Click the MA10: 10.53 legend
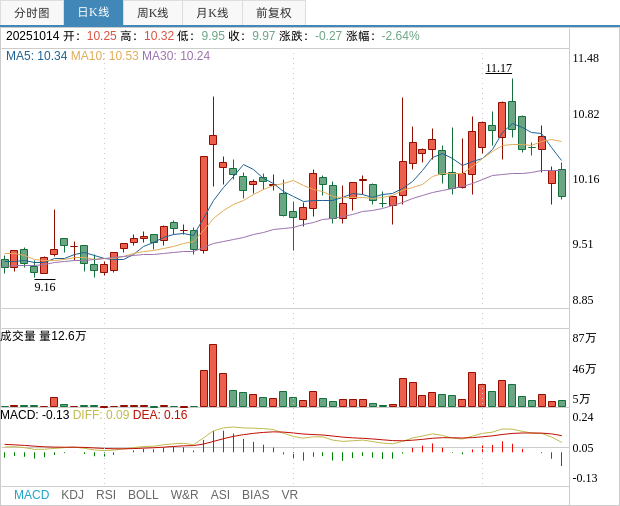The width and height of the screenshot is (620, 506). [x=105, y=56]
